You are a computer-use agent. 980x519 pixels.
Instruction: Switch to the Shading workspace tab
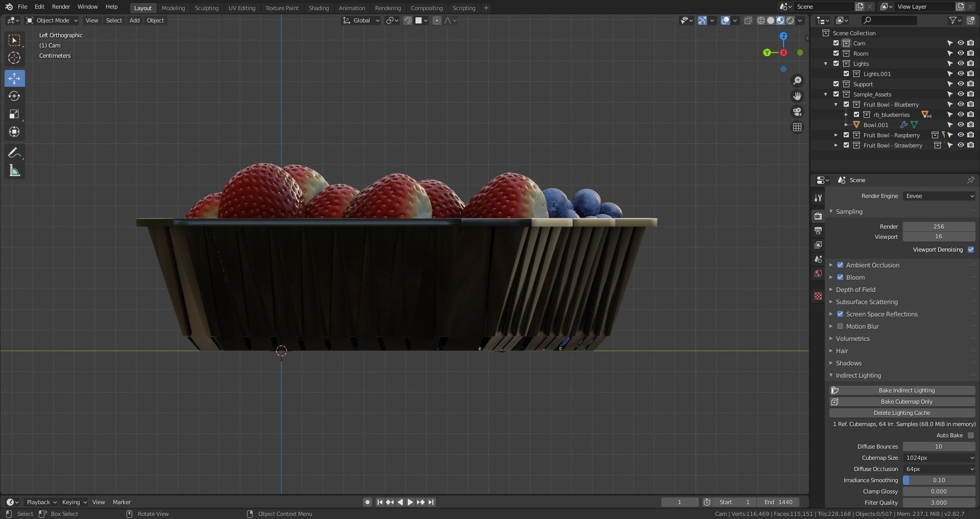coord(318,8)
